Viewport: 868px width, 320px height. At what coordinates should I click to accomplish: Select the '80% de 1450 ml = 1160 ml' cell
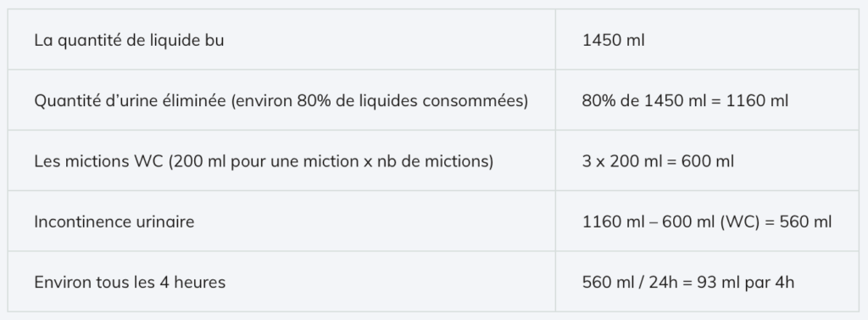tap(708, 100)
